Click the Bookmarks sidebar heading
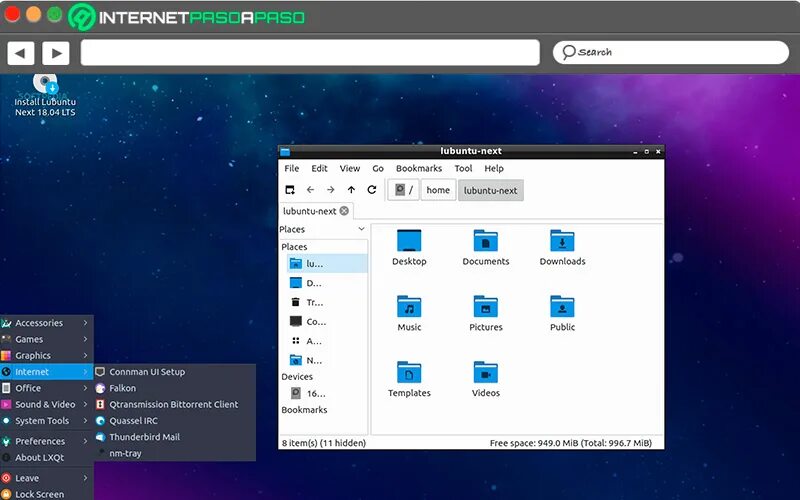The image size is (800, 500). [304, 410]
